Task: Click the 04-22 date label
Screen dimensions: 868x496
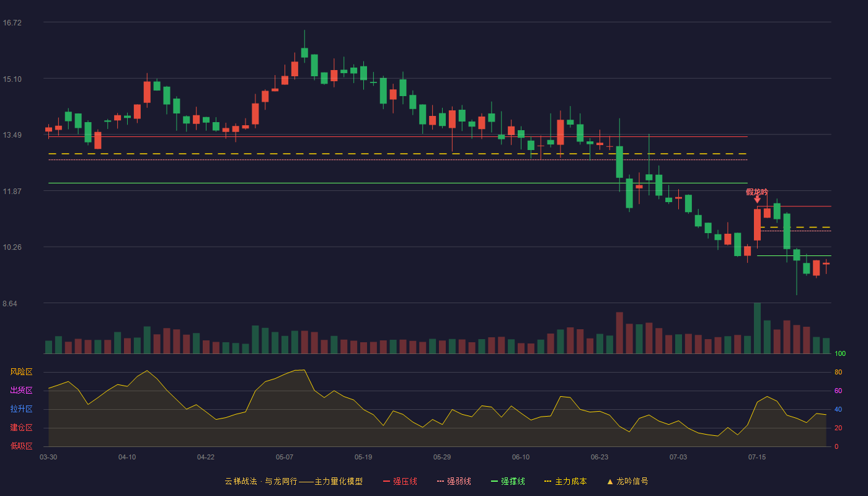Action: tap(206, 457)
